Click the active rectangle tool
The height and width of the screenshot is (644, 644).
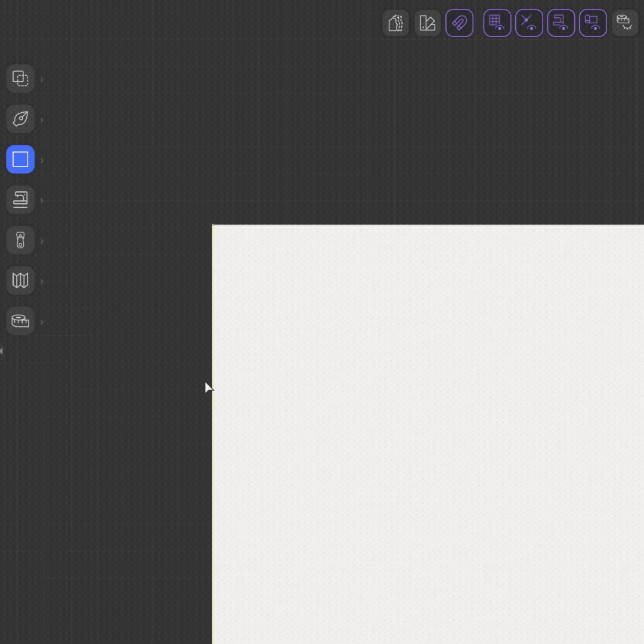[x=20, y=159]
